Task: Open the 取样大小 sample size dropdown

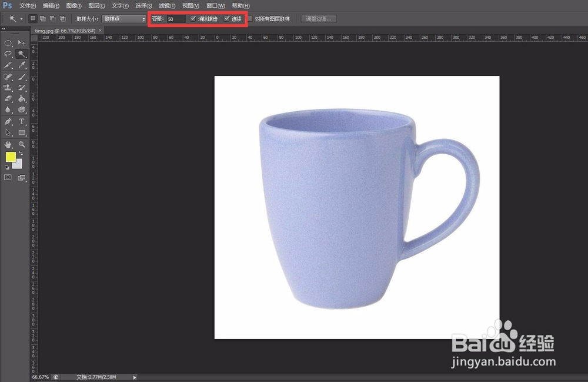Action: pyautogui.click(x=124, y=19)
